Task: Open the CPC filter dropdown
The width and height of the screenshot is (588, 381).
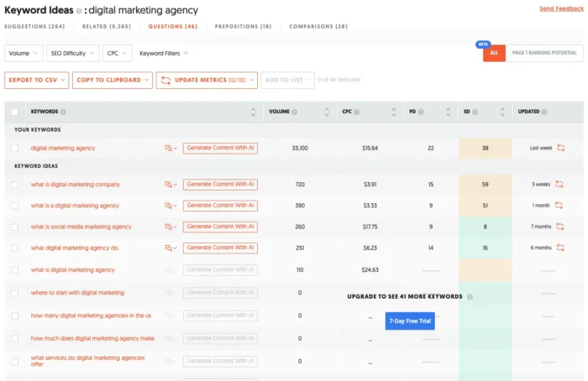Action: point(118,53)
